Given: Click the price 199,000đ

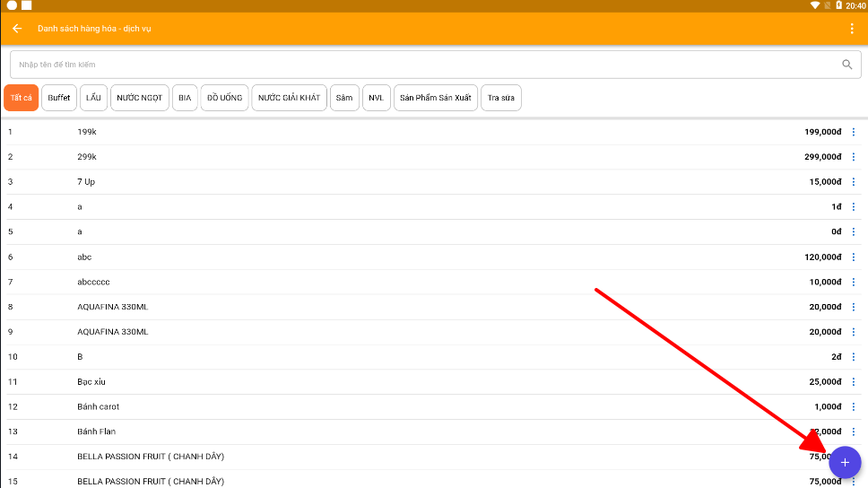Looking at the screenshot, I should (x=823, y=132).
